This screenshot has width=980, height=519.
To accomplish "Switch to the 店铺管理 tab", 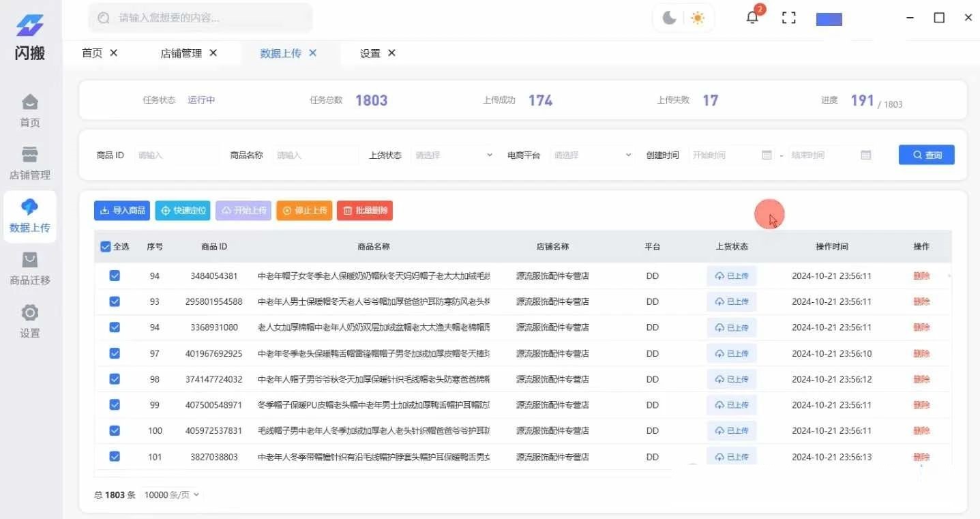I will click(x=181, y=53).
